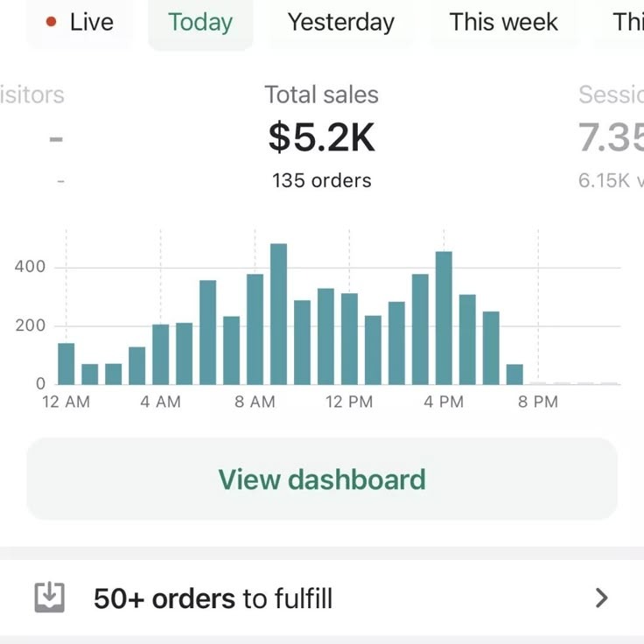Open the orders to fulfill inbox icon
This screenshot has height=644, width=644.
click(x=50, y=598)
